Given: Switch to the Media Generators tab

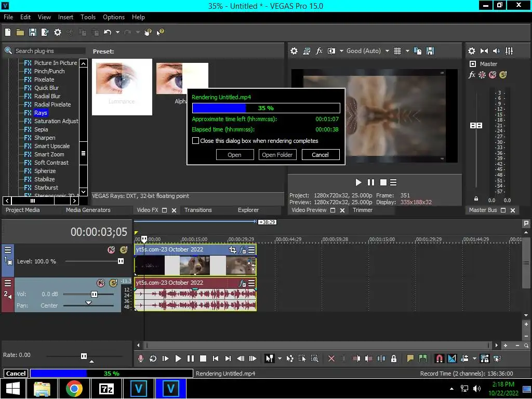Looking at the screenshot, I should 88,210.
